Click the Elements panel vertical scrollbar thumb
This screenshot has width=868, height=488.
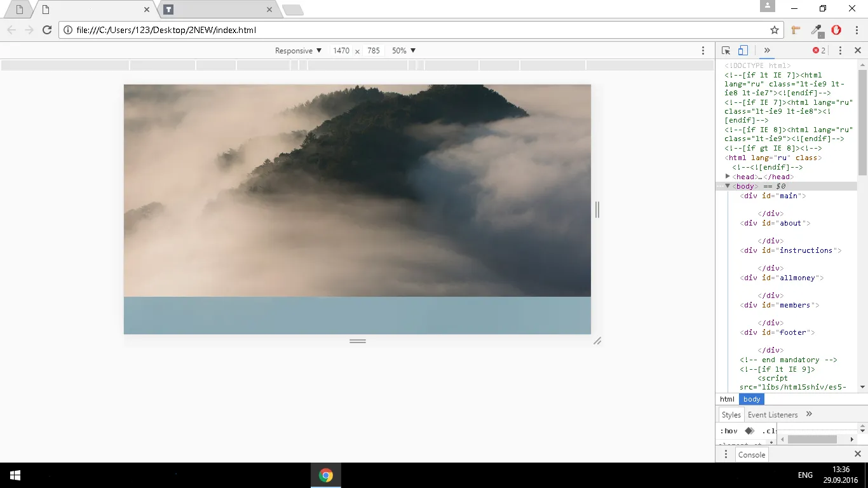pyautogui.click(x=863, y=121)
